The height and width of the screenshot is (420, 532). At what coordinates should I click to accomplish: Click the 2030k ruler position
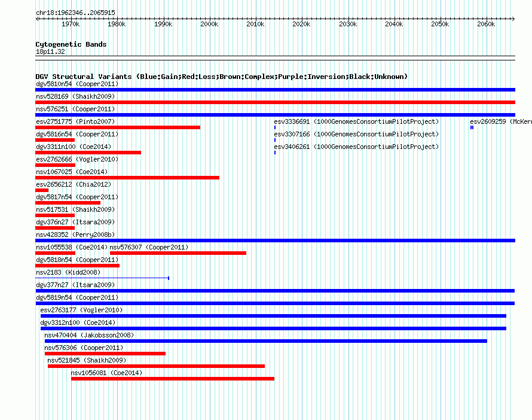coord(348,24)
